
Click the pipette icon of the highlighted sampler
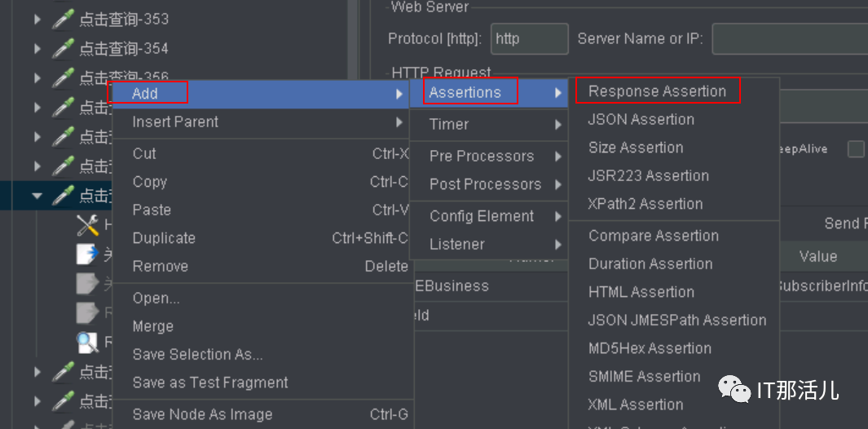tap(64, 196)
